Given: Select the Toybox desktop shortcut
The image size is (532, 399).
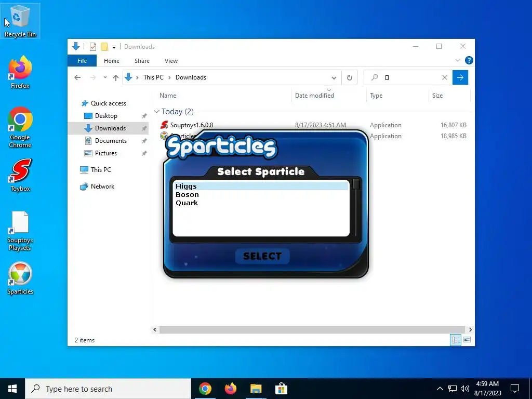Looking at the screenshot, I should pyautogui.click(x=20, y=176).
